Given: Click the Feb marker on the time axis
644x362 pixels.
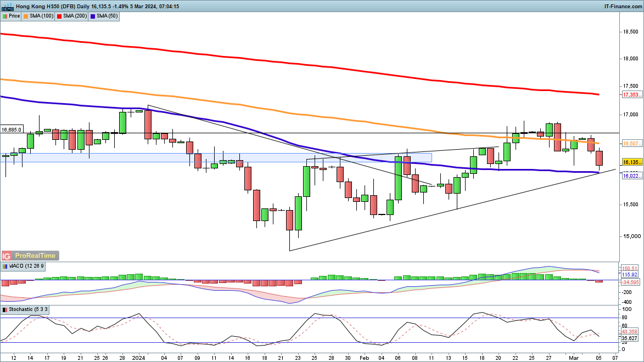Looking at the screenshot, I should (x=363, y=357).
